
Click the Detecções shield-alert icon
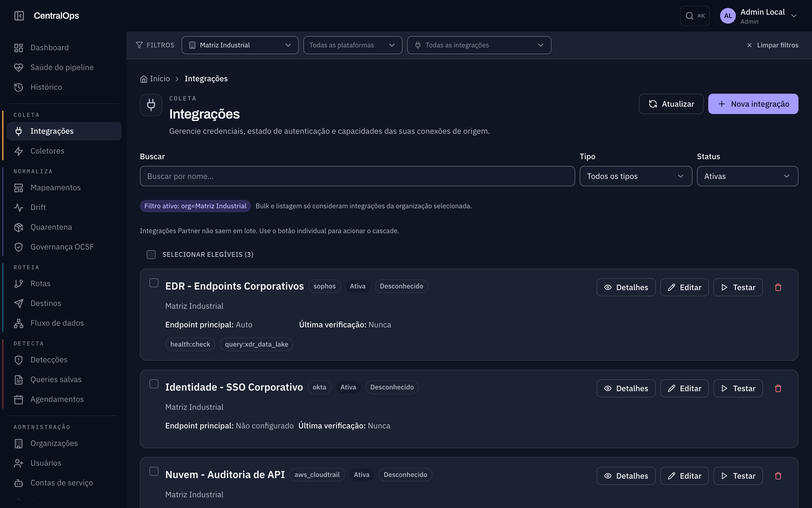coord(18,360)
